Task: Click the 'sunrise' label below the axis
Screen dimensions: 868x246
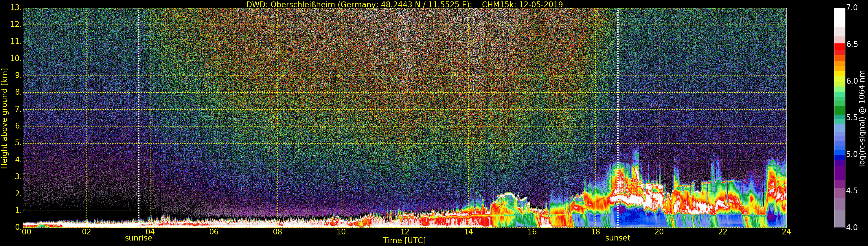Action: coord(139,238)
